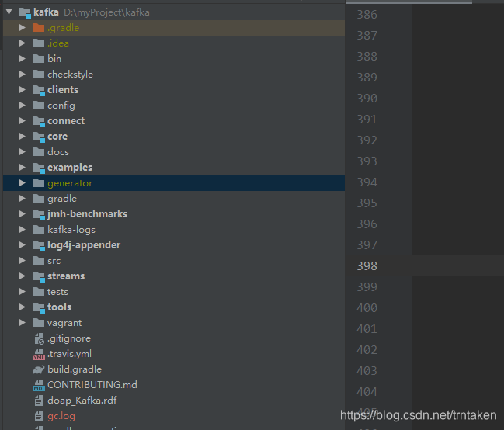Click line number 386 in gutter
This screenshot has width=504, height=430.
tap(367, 15)
